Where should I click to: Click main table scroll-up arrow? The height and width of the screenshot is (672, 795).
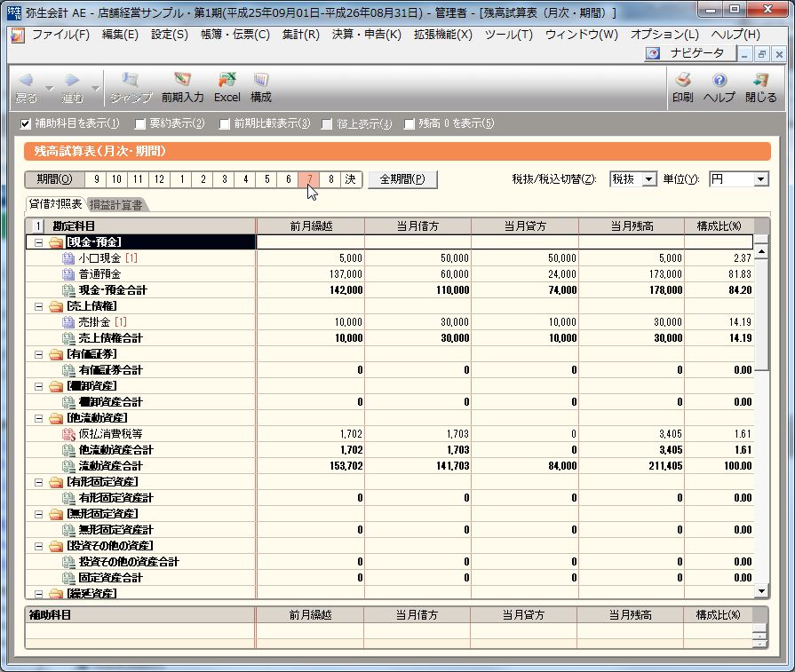tap(761, 251)
